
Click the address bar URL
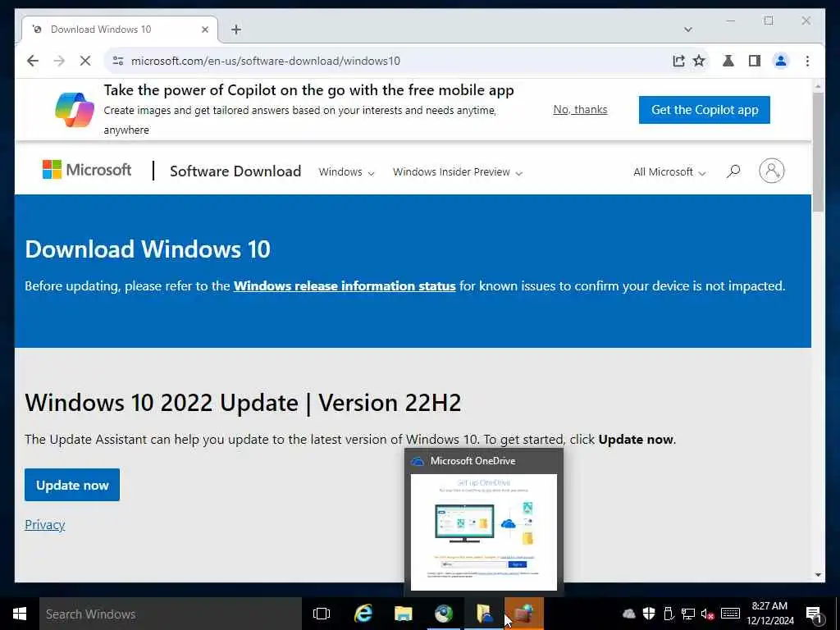point(266,61)
